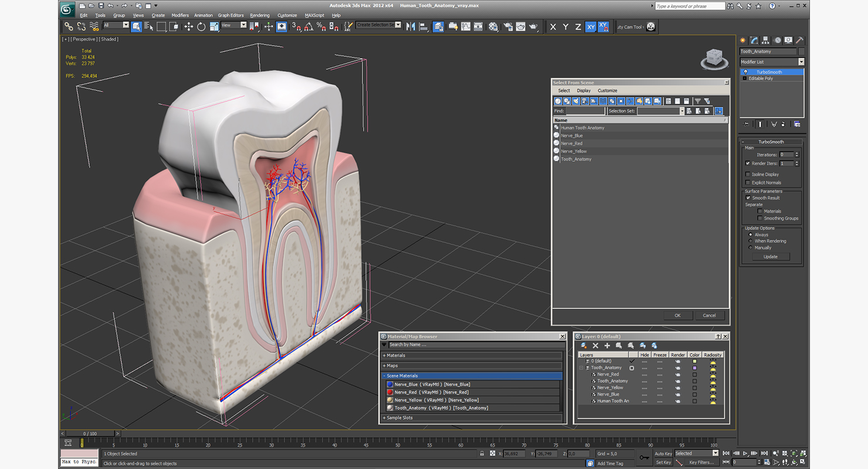Open the Graph Editors menu
The image size is (868, 469).
[230, 15]
